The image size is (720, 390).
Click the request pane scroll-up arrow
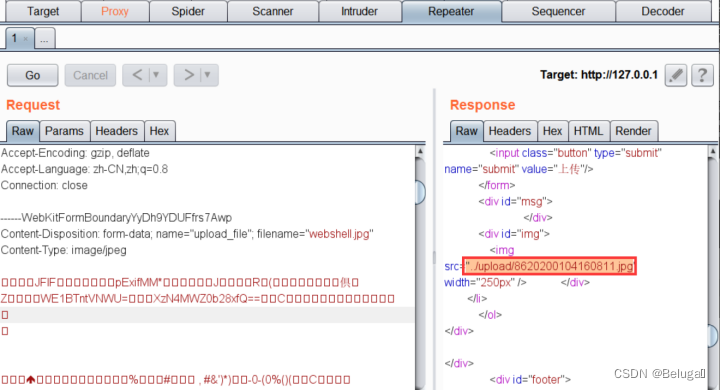click(x=420, y=151)
